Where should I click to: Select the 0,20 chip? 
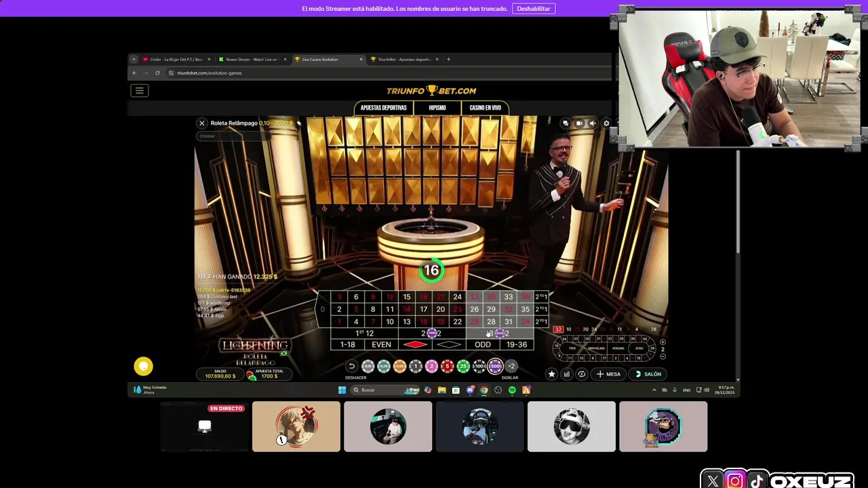pos(384,366)
